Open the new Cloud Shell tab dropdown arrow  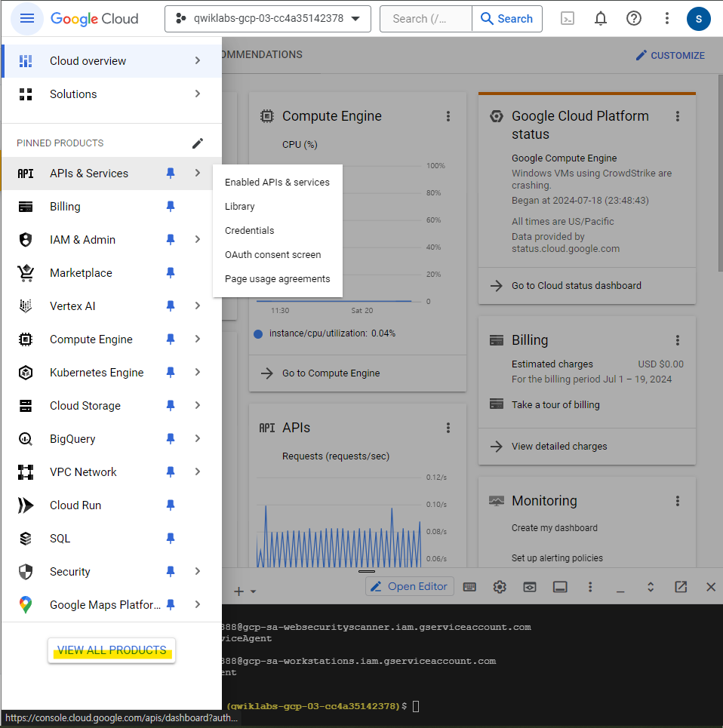[x=253, y=591]
